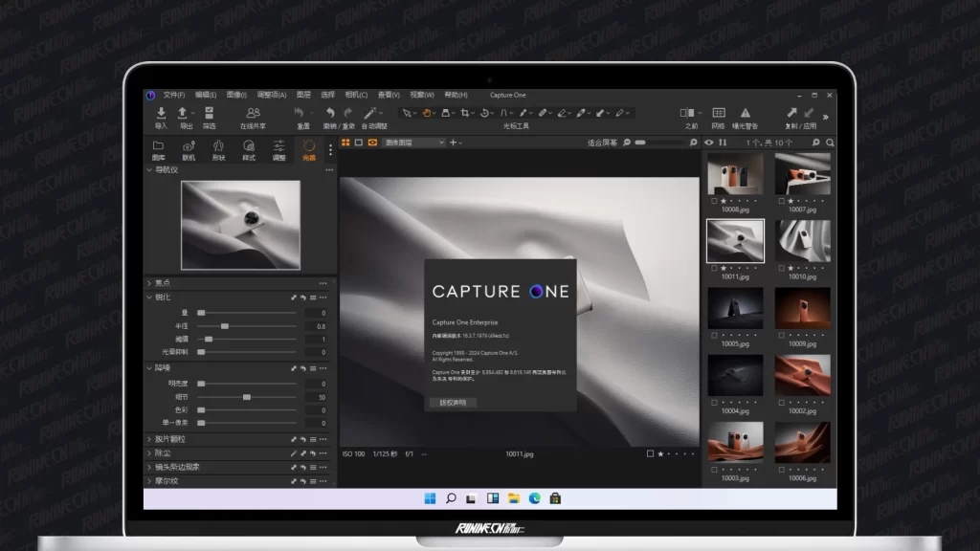Tick the color tag box beside viewer rating stars

(650, 453)
